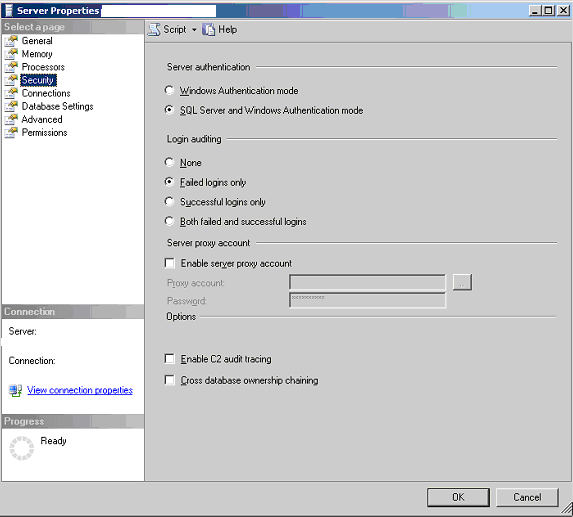Click the proxy account browse button

[x=462, y=282]
